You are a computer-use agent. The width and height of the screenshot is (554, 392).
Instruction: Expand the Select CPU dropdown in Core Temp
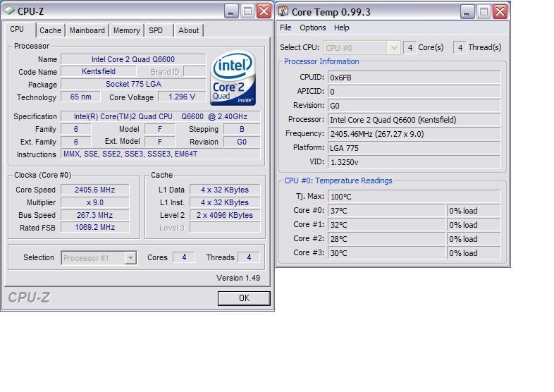[394, 48]
